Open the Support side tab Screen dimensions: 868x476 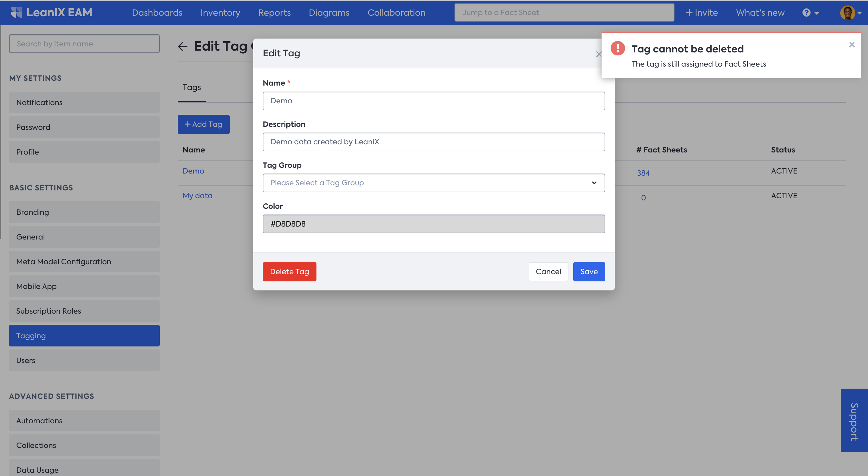click(854, 420)
